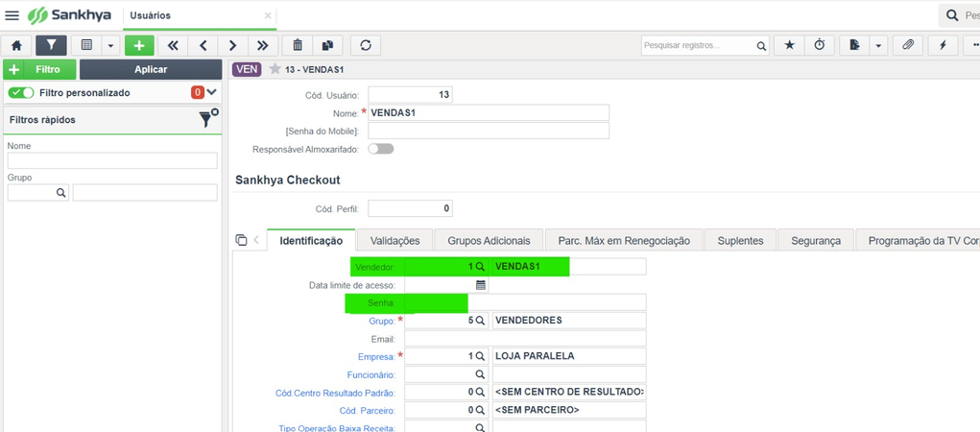Open favorites star in toolbar

[789, 45]
